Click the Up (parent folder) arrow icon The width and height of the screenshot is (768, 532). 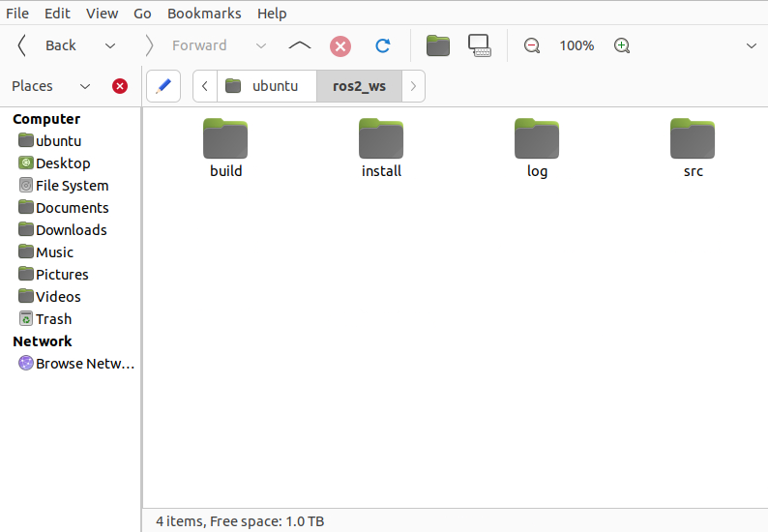pos(300,45)
